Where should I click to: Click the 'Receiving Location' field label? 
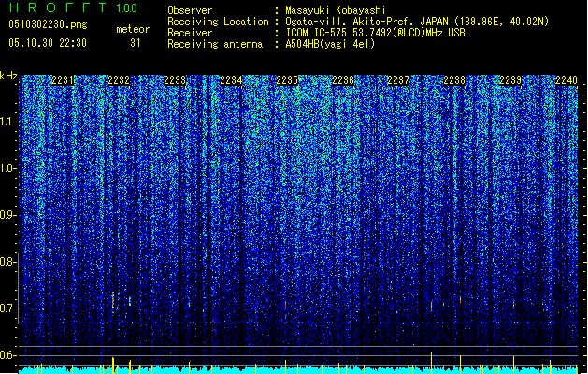pyautogui.click(x=218, y=22)
